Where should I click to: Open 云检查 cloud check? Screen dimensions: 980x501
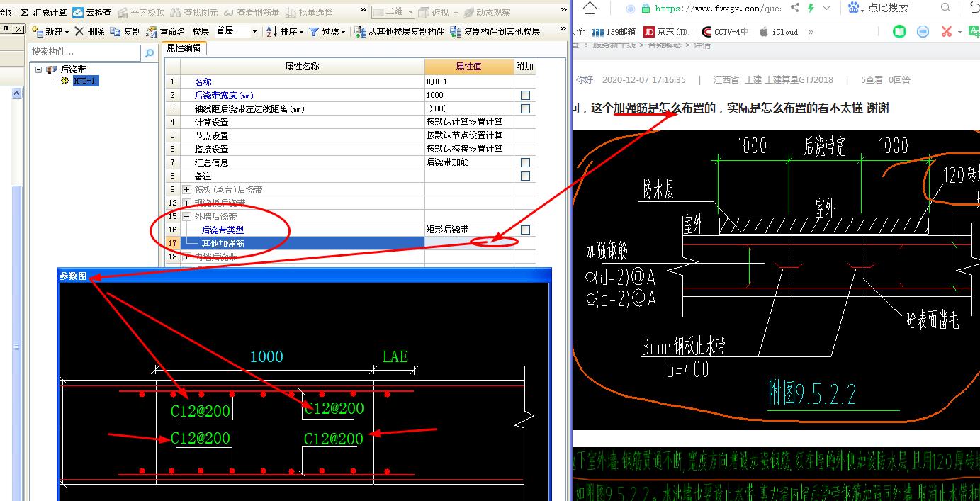[92, 13]
